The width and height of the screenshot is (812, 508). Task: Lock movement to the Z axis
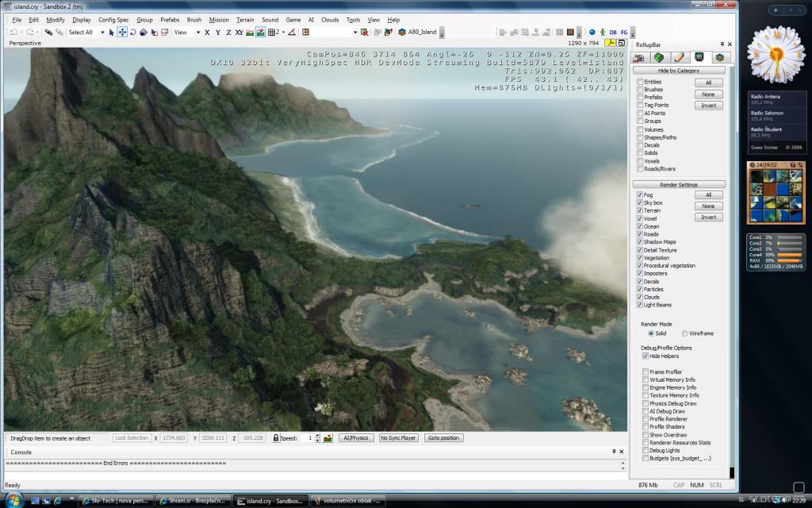[x=228, y=32]
